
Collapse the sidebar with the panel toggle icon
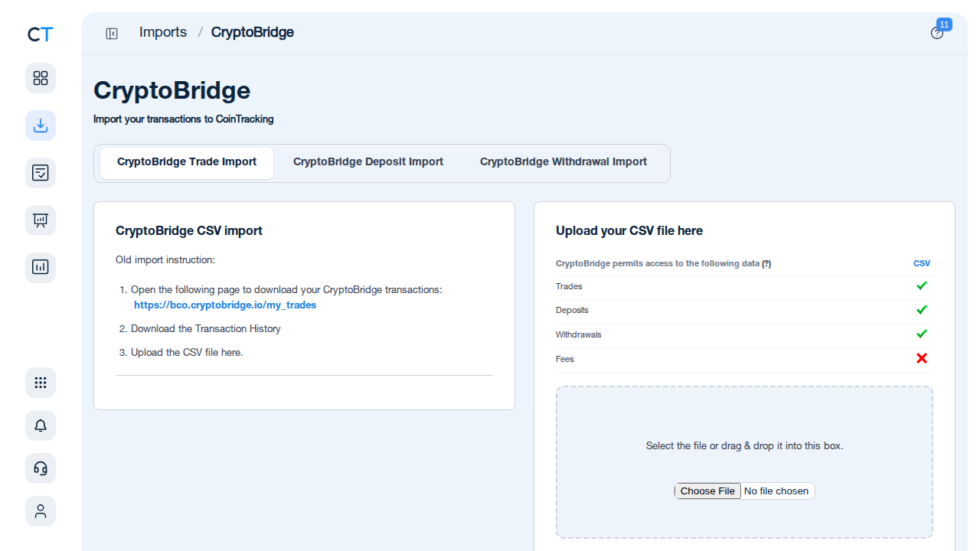112,33
